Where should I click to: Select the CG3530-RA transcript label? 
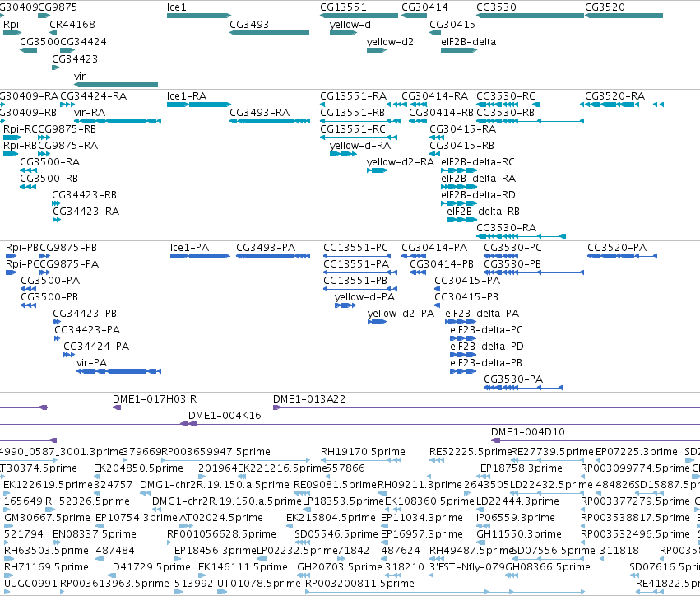[506, 228]
